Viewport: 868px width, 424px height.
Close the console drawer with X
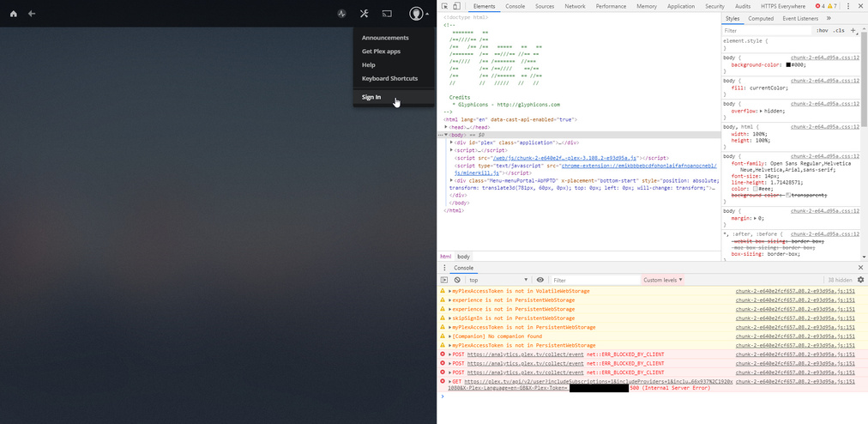click(860, 268)
